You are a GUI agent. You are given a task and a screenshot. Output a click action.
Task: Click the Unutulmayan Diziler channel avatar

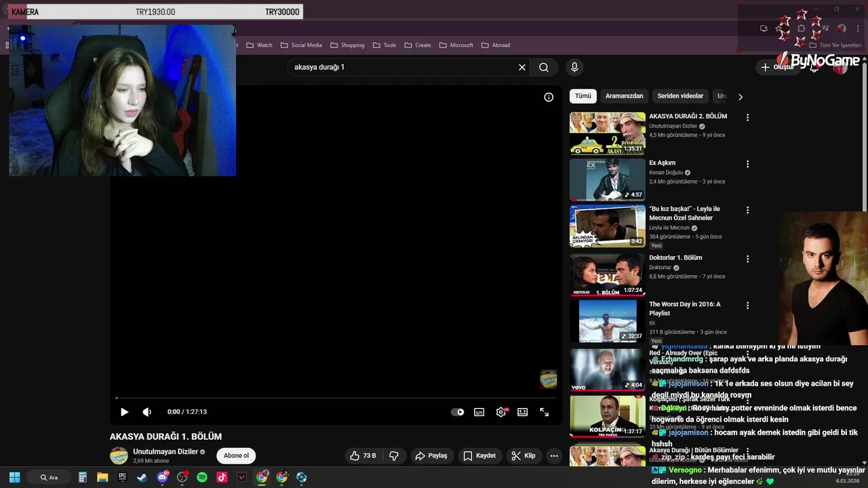pos(119,455)
